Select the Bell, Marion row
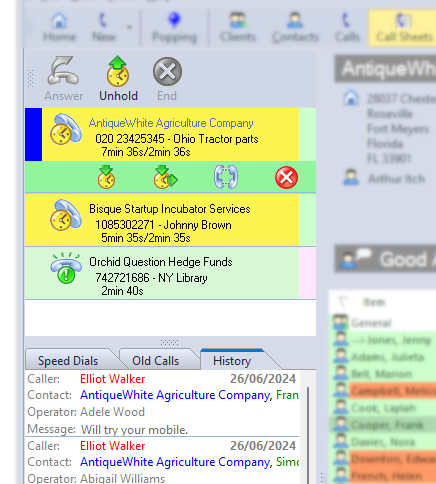The image size is (436, 484). point(383,374)
